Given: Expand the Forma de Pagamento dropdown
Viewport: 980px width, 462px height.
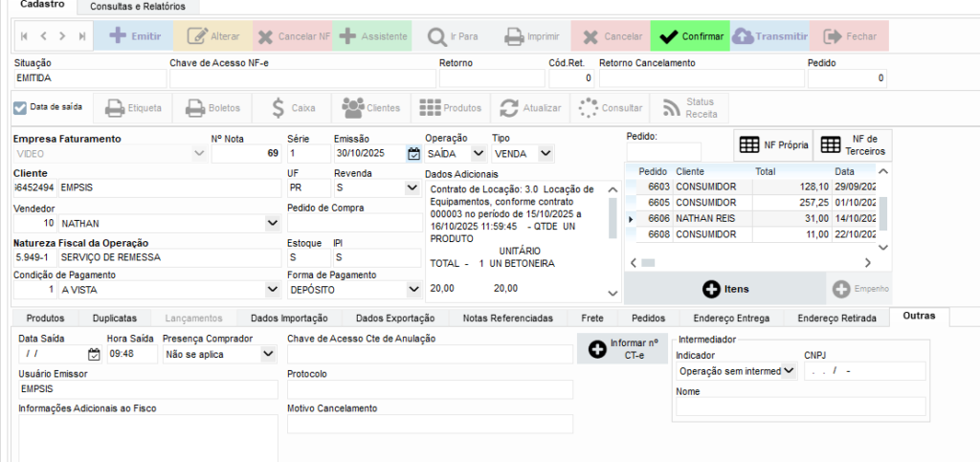Looking at the screenshot, I should point(412,289).
